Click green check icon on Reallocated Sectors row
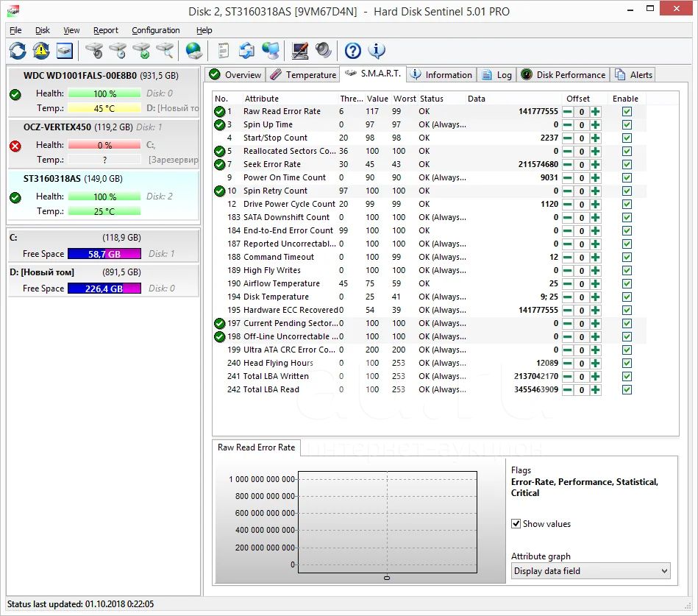Image resolution: width=698 pixels, height=616 pixels. [x=219, y=152]
